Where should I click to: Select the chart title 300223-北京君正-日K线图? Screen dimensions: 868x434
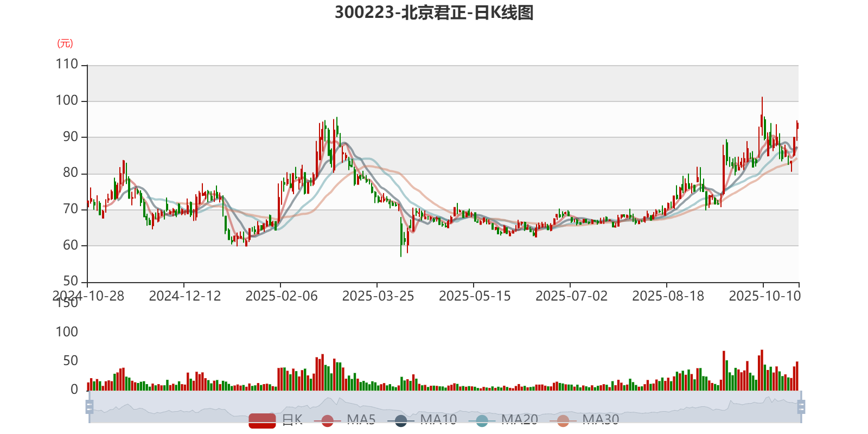[x=434, y=12]
